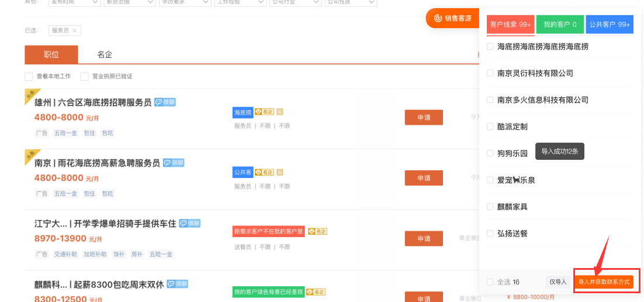Image resolution: width=644 pixels, height=302 pixels.
Task: Click the 仅导入 button
Action: pos(558,282)
